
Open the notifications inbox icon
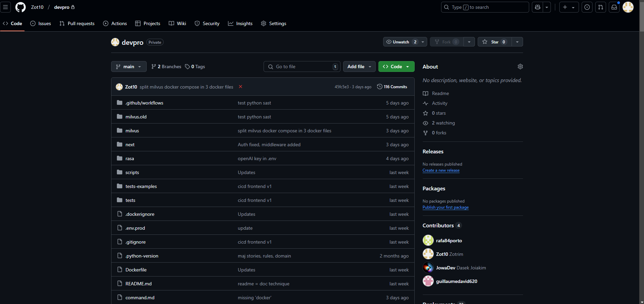pos(614,7)
